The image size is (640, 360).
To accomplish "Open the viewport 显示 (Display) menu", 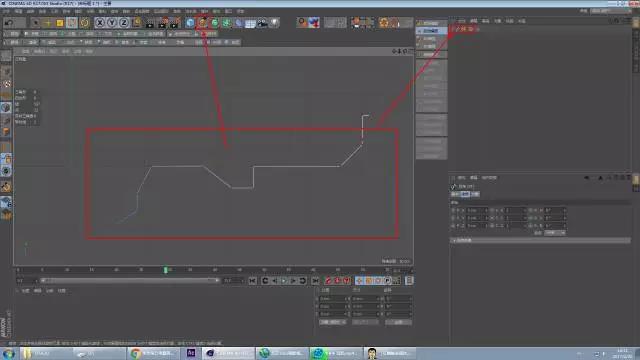I will (x=53, y=51).
